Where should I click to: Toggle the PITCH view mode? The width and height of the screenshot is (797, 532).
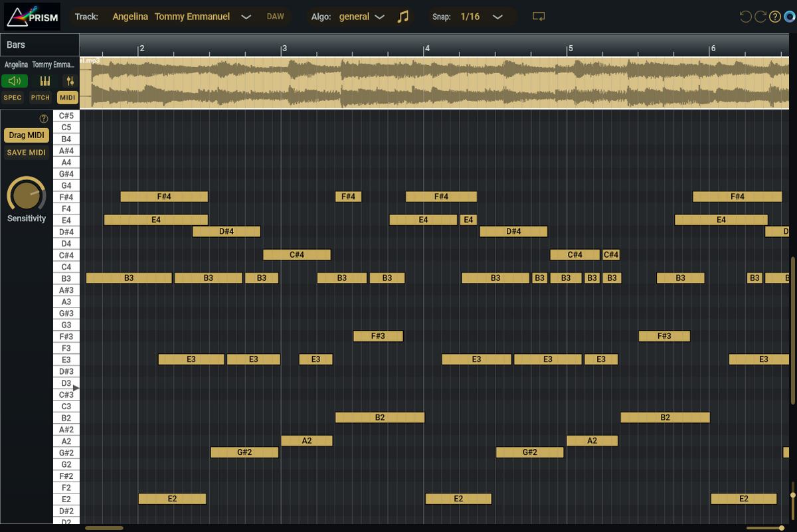click(x=39, y=98)
